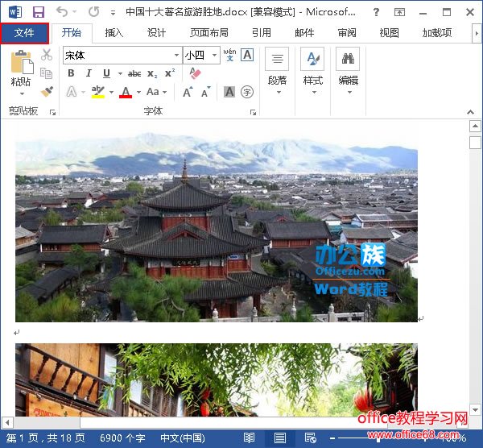Open the 文件 (File) tab
Image resolution: width=483 pixels, height=448 pixels.
24,33
